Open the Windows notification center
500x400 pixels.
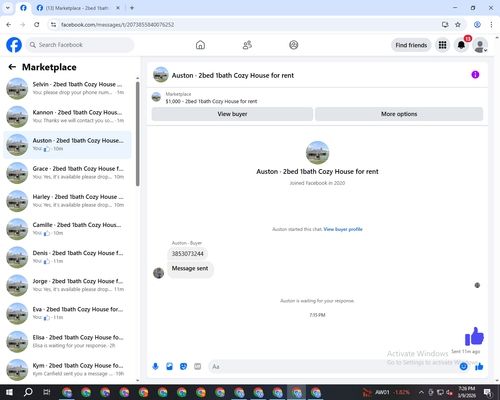[489, 392]
